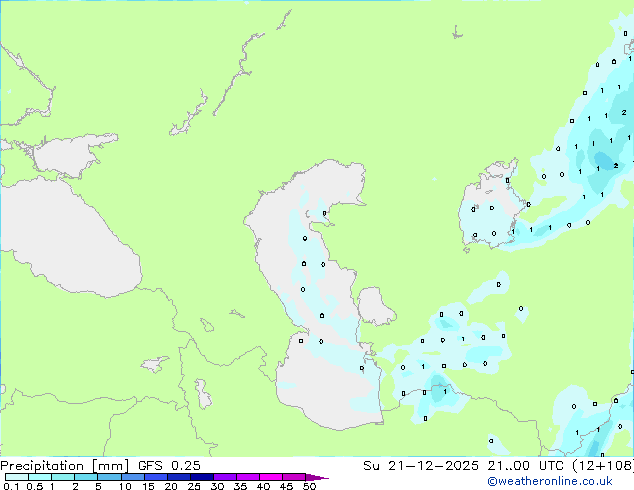Click the 'GFS 0.25' model label
Viewport: 634px width, 490px height.
click(x=169, y=466)
